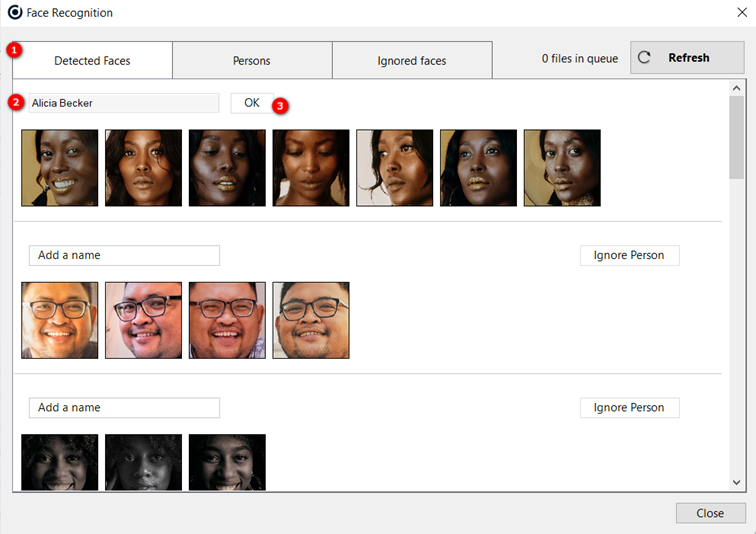
Task: Open the Persons tab
Action: click(x=252, y=60)
